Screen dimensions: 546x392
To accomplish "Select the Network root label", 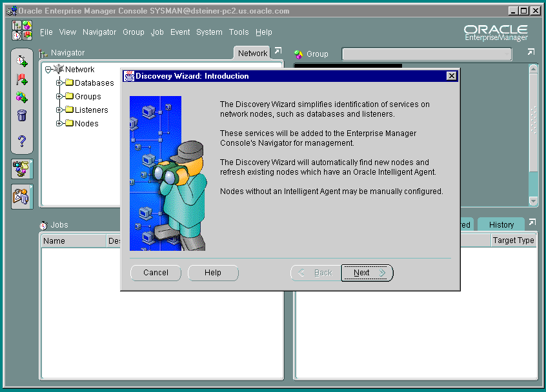I will (x=79, y=69).
